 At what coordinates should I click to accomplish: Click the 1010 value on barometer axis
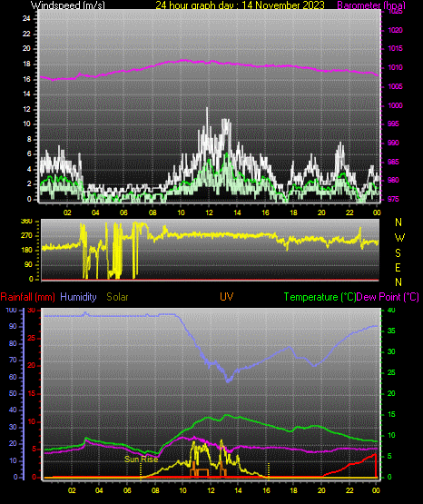tap(395, 67)
